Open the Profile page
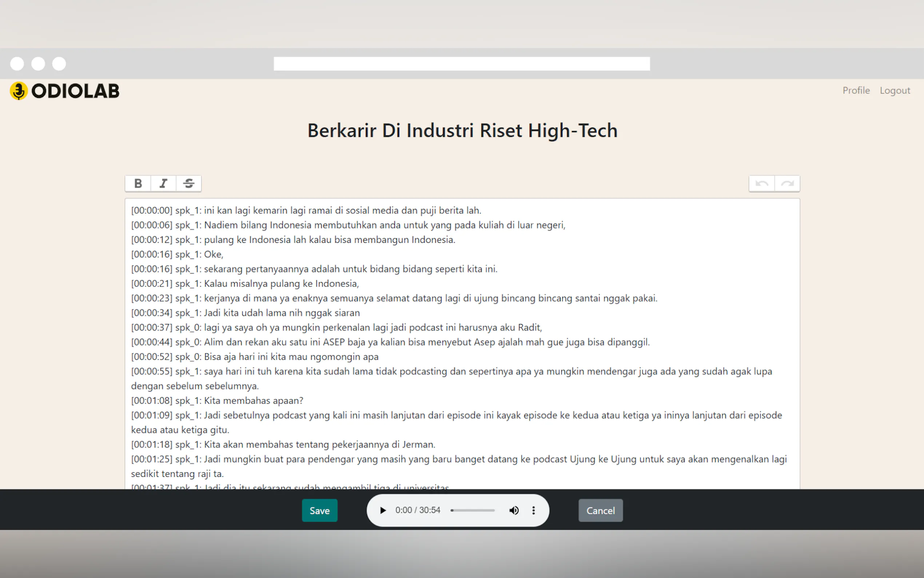 click(x=856, y=91)
